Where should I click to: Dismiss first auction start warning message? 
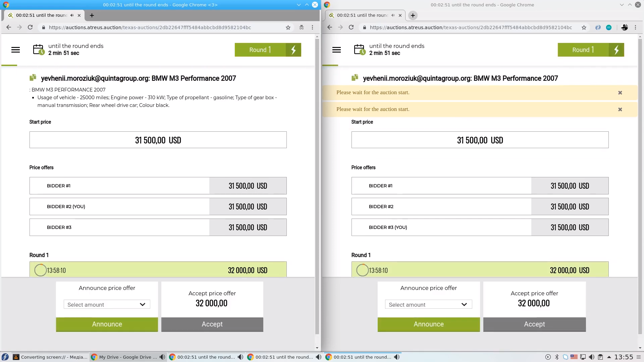(620, 93)
